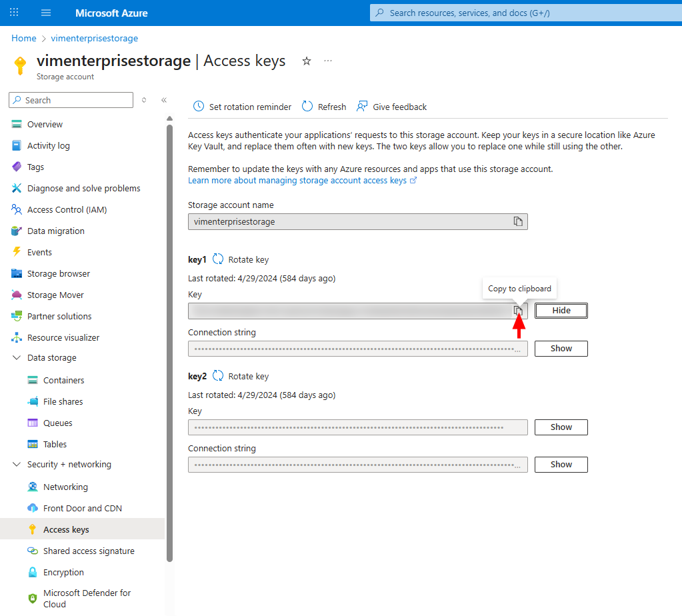682x616 pixels.
Task: Hide the key1 value
Action: [x=561, y=310]
